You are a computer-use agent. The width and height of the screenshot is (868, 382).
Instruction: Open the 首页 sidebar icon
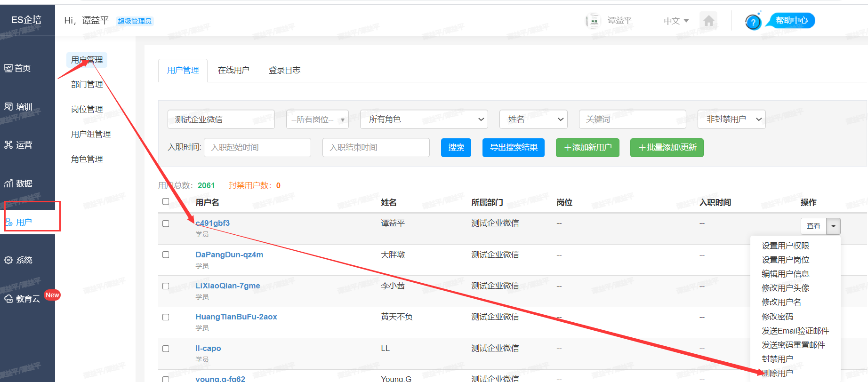point(18,68)
